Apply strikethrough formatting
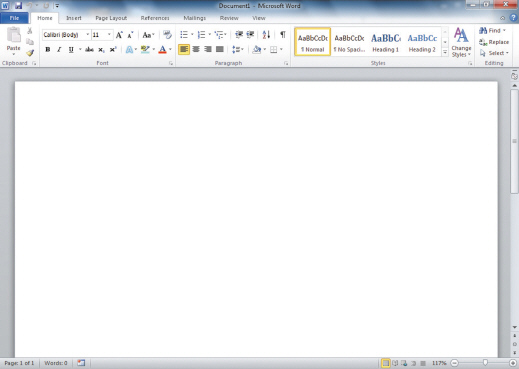This screenshot has height=369, width=519. tap(89, 50)
